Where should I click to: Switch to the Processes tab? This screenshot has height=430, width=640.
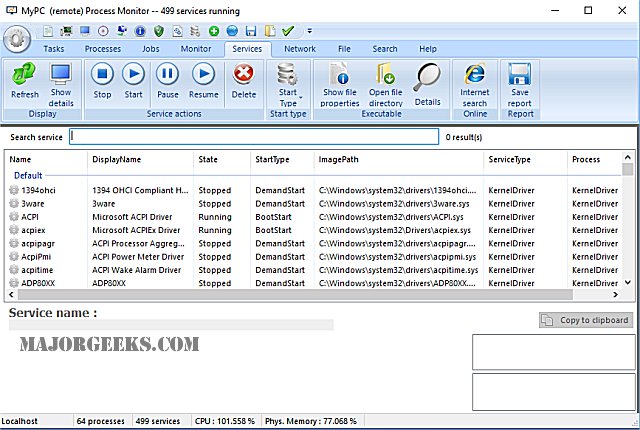pos(103,49)
